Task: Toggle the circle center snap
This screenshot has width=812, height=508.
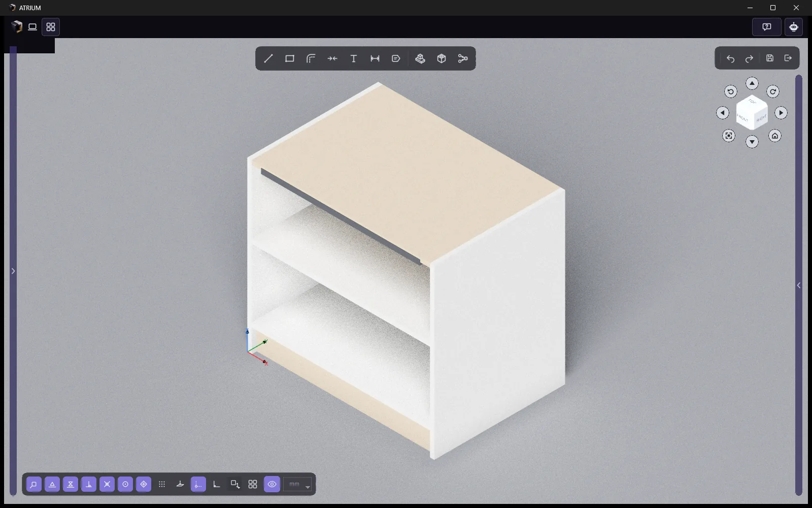Action: pyautogui.click(x=125, y=485)
